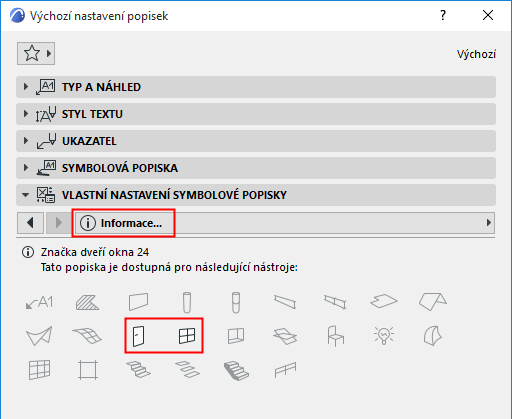Screen dimensions: 512x419
Task: Click the Morph tool icon
Action: pos(433,336)
